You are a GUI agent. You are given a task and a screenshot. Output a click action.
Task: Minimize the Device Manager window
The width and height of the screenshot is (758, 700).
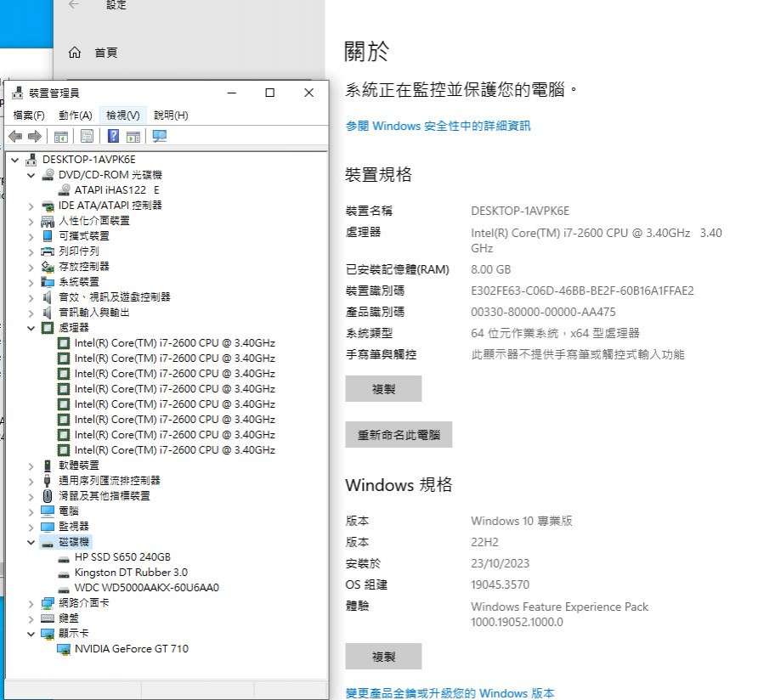232,93
